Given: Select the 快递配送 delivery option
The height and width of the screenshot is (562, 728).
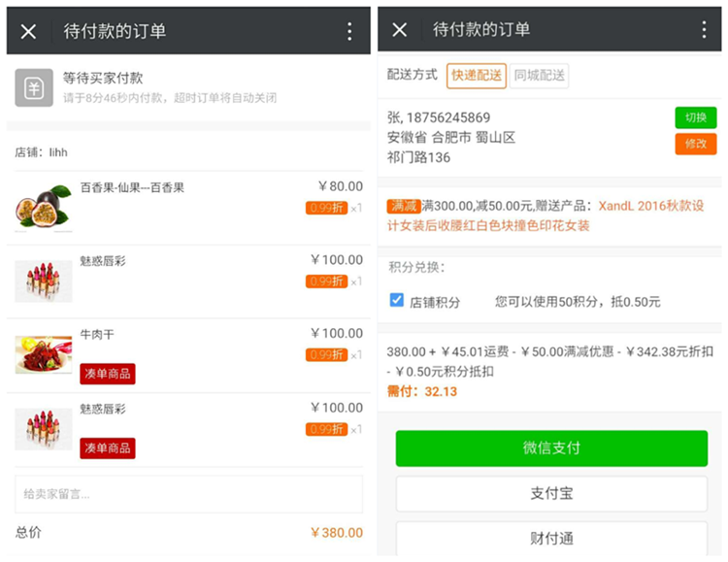Looking at the screenshot, I should pyautogui.click(x=477, y=76).
